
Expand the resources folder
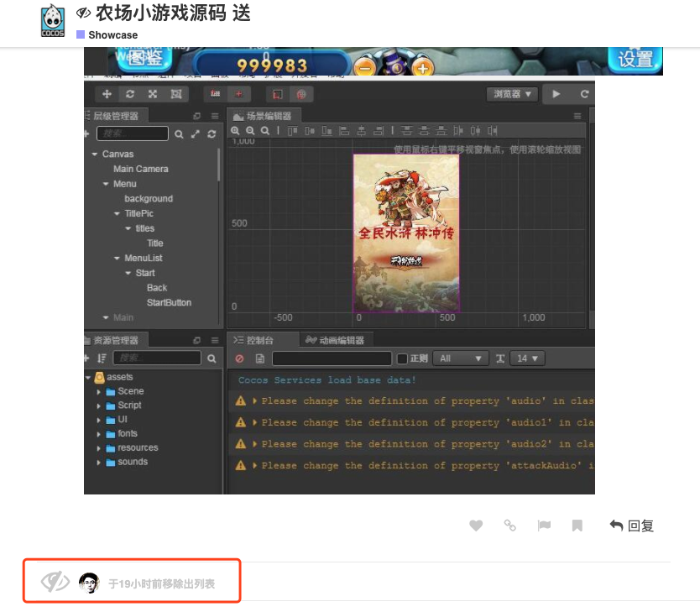coord(99,448)
